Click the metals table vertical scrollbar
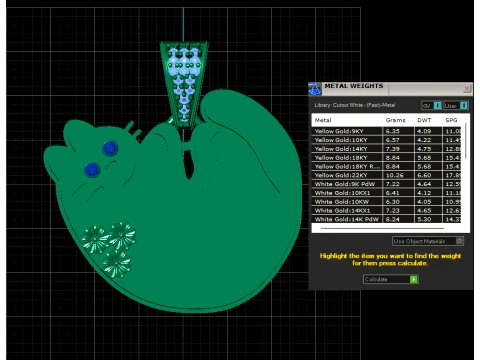The image size is (480, 360). coord(465,141)
